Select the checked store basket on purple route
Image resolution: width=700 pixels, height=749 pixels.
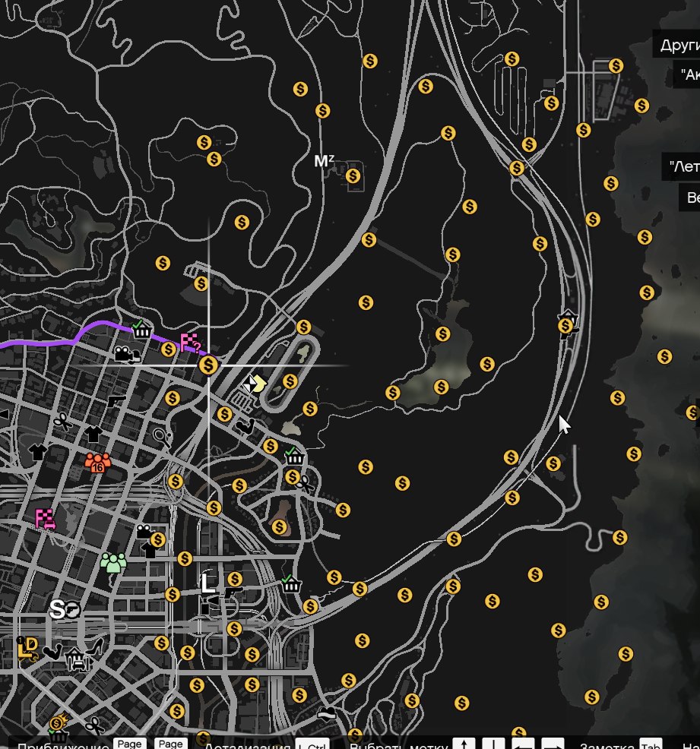[141, 329]
